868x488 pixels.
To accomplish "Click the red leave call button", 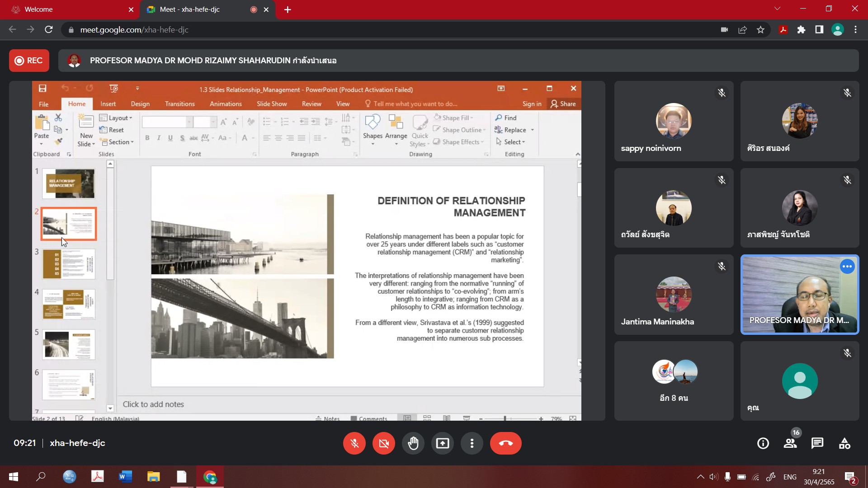I will click(505, 443).
